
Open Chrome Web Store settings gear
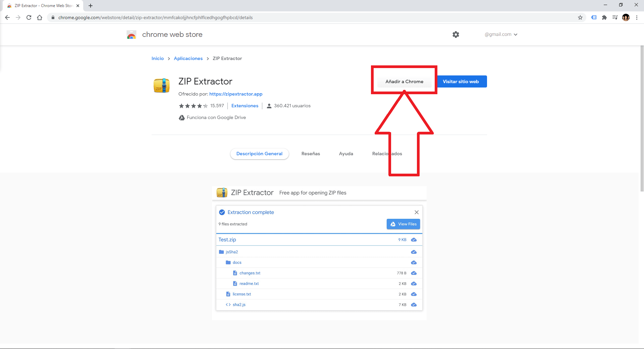pos(456,35)
